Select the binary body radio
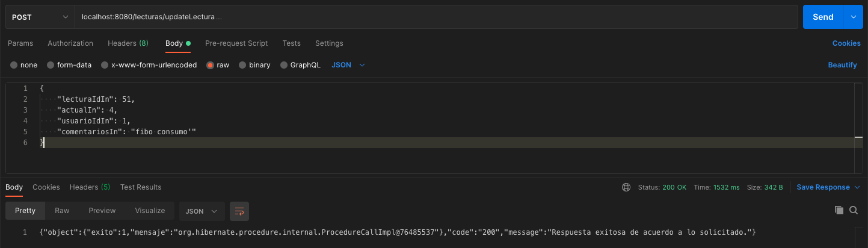Screen dimensions: 868x248 coord(242,65)
